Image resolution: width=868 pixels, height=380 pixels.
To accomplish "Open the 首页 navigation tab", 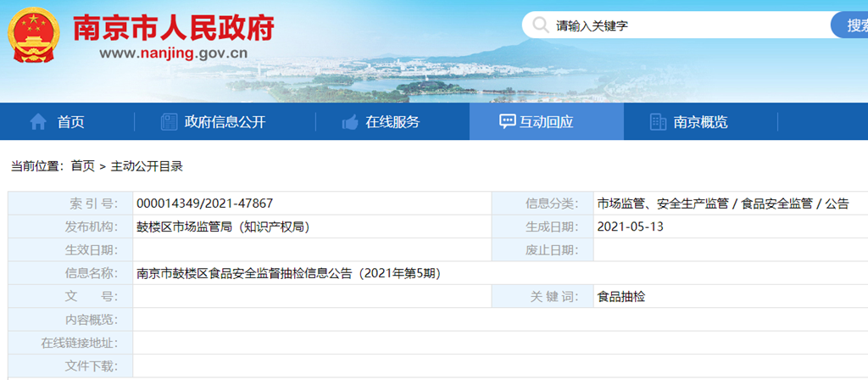I will click(70, 122).
